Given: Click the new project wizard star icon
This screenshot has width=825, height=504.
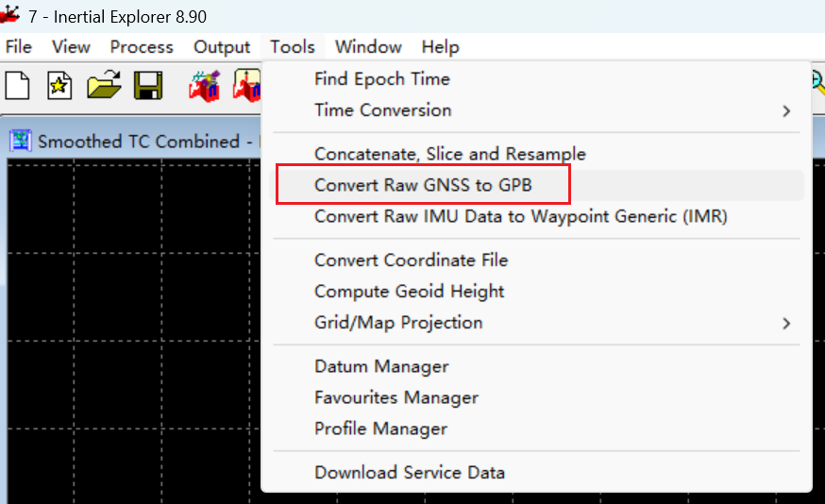Looking at the screenshot, I should [x=59, y=85].
